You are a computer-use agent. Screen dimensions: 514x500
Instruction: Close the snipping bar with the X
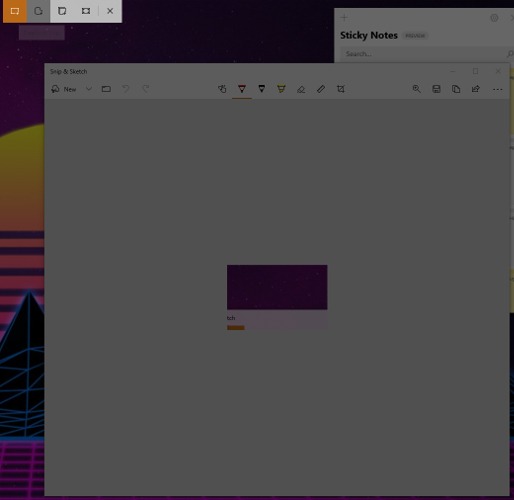pyautogui.click(x=110, y=11)
